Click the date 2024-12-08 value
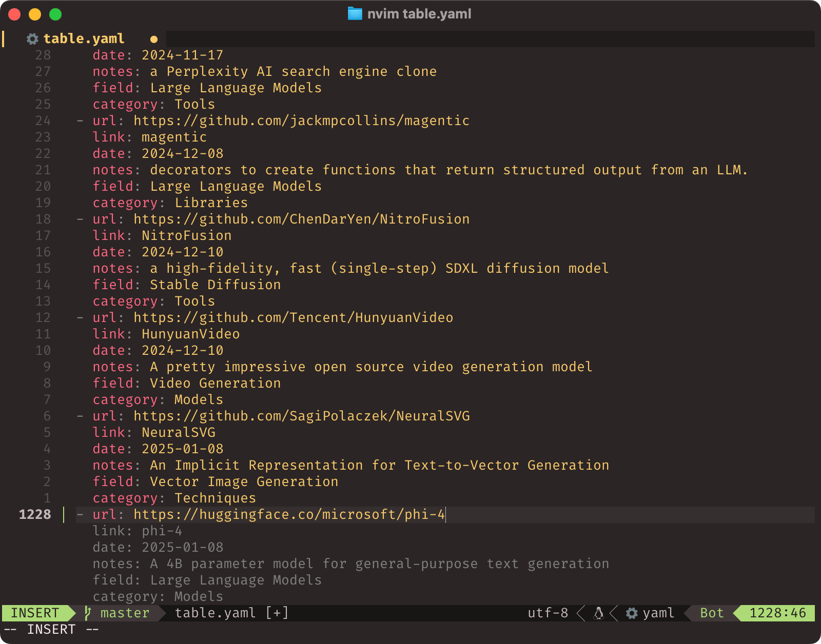The width and height of the screenshot is (821, 644). coord(182,153)
